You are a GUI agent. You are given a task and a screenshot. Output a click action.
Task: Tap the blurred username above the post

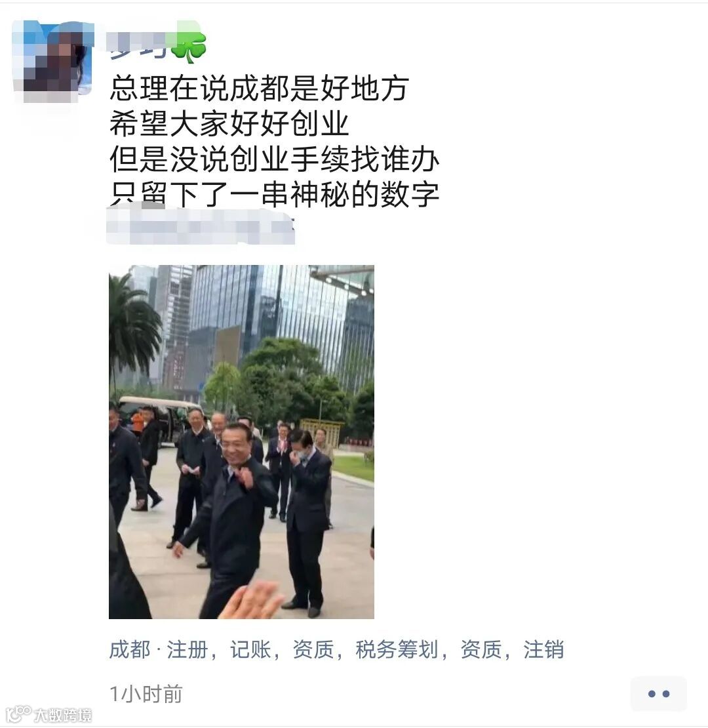click(138, 45)
